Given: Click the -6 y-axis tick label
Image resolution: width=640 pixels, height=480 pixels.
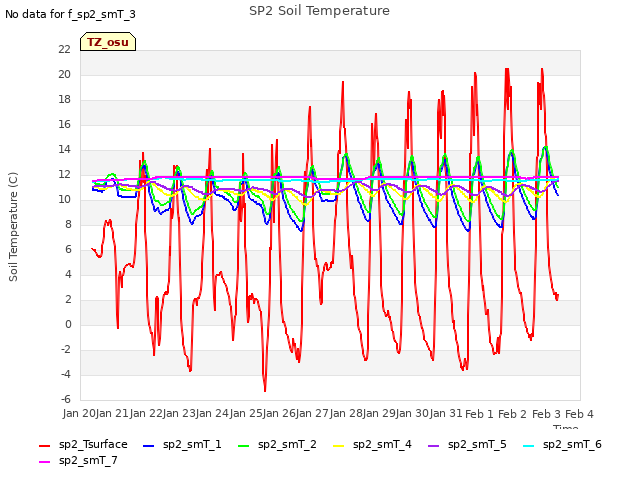Looking at the screenshot, I should (x=66, y=399).
